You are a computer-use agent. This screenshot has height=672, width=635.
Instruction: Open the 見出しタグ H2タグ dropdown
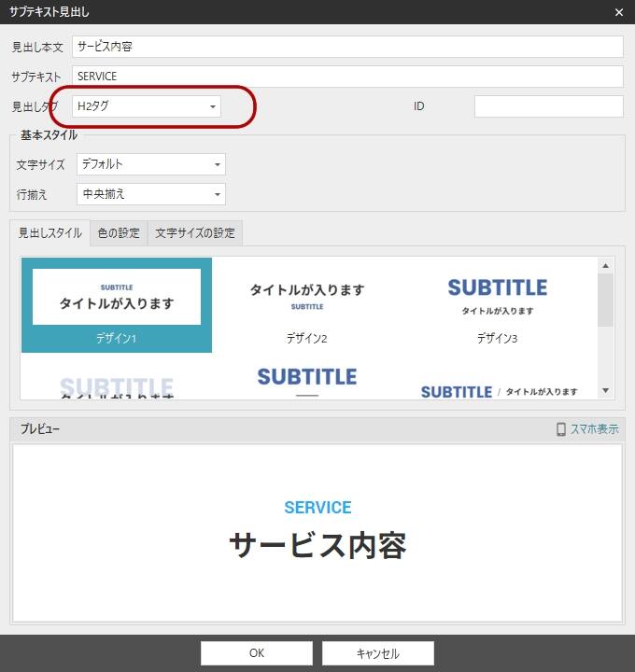pos(147,106)
